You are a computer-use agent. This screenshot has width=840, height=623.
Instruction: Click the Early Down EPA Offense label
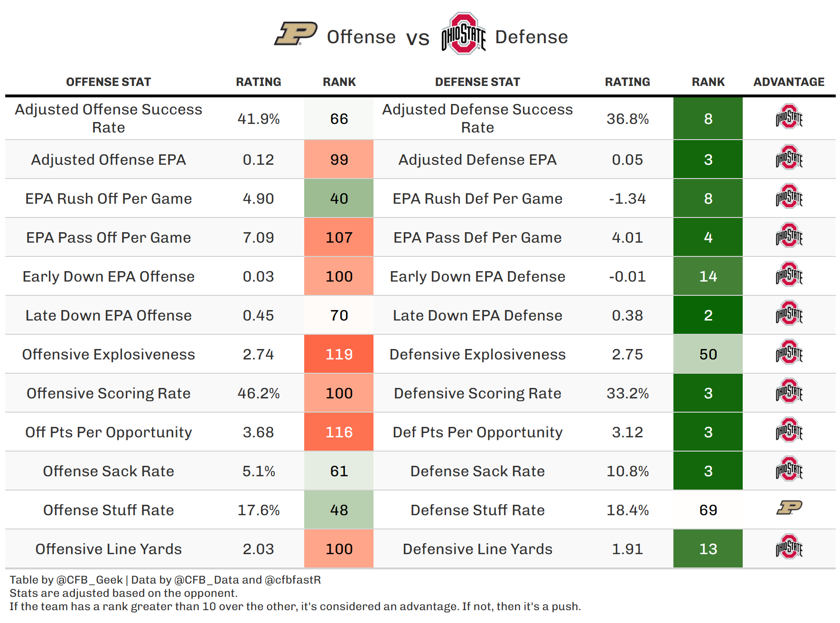[x=108, y=276]
